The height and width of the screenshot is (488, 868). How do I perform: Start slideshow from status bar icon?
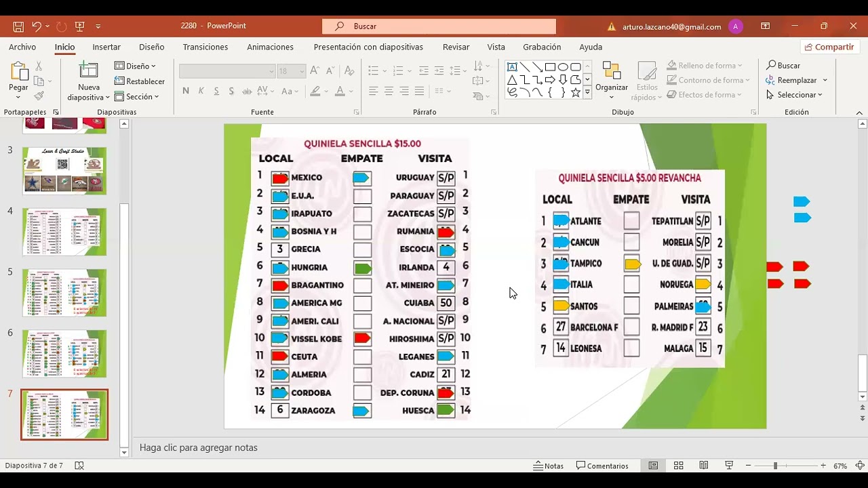[729, 466]
